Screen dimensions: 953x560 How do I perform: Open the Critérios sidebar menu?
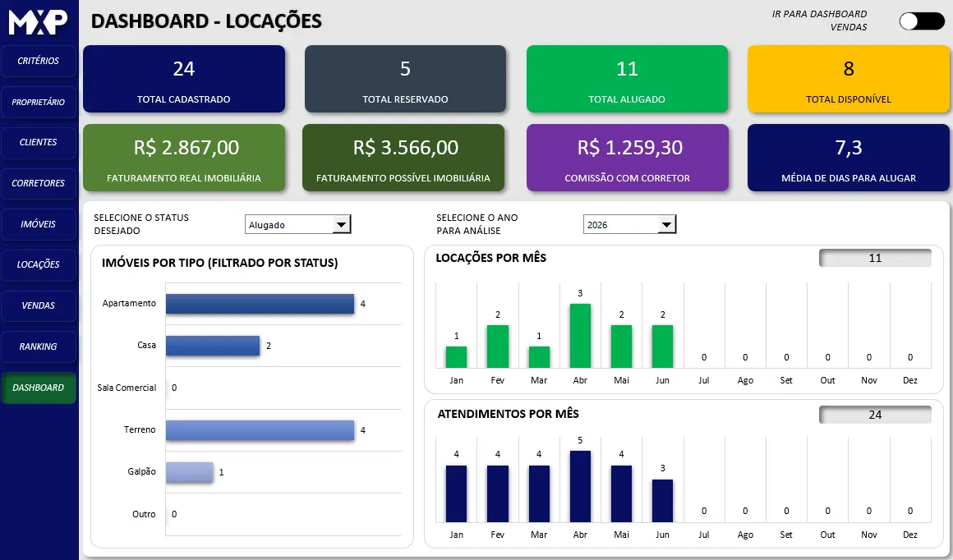pyautogui.click(x=39, y=61)
